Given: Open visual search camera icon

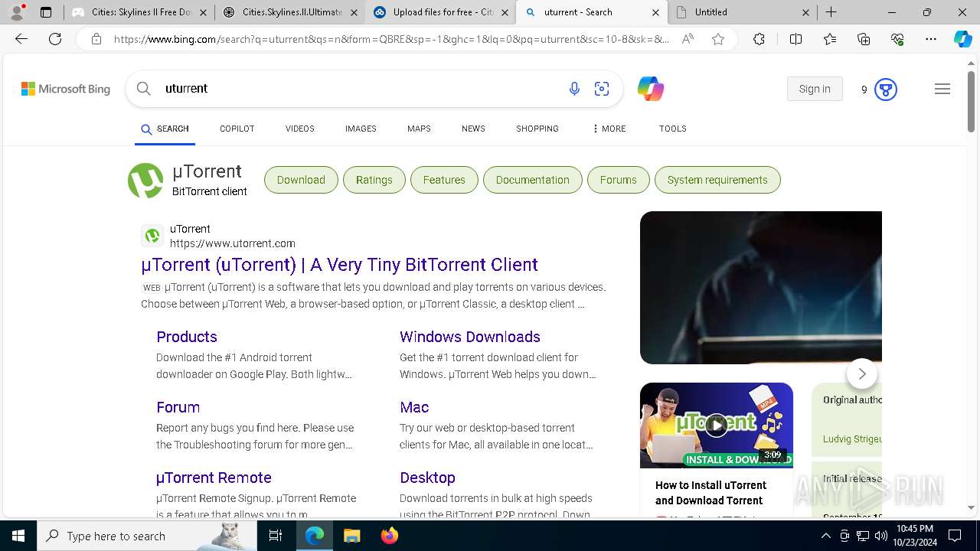Looking at the screenshot, I should (602, 89).
